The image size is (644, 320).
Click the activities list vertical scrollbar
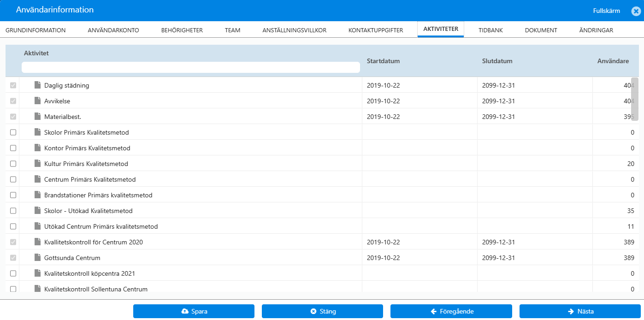click(635, 99)
